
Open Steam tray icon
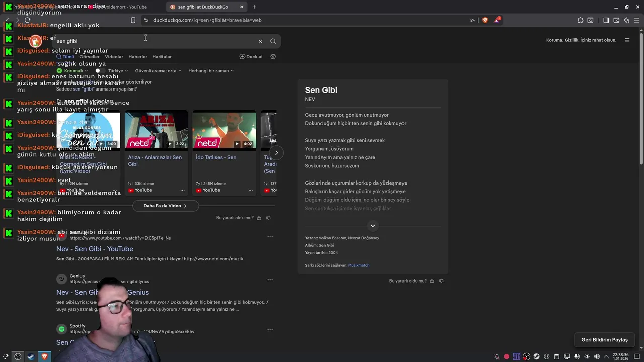click(x=536, y=356)
